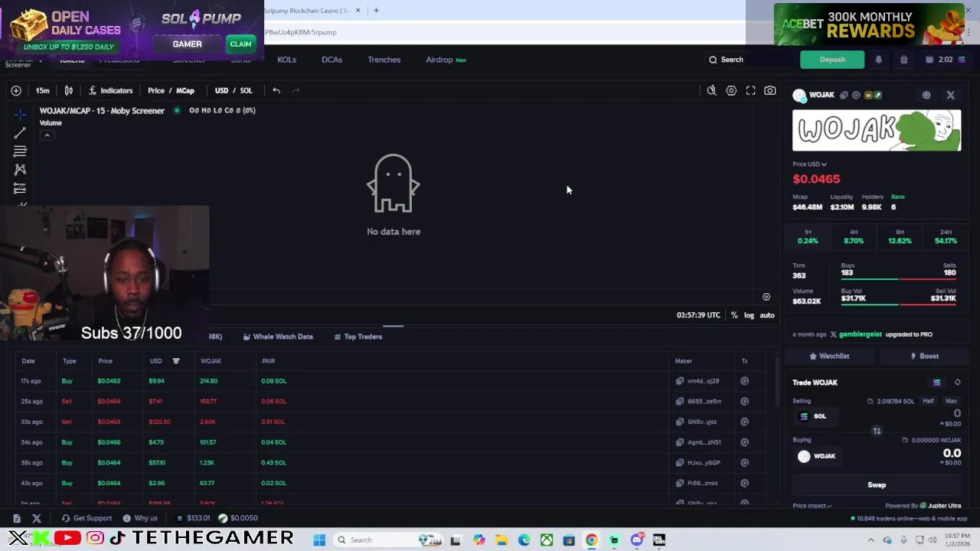The image size is (980, 551).
Task: View the transaction for the 17s ago buy
Action: 744,381
